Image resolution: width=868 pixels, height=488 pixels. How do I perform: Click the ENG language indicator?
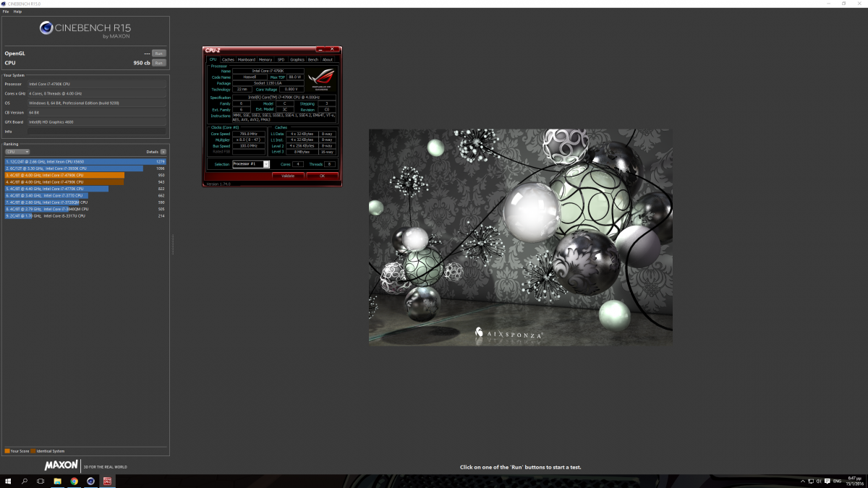point(837,481)
